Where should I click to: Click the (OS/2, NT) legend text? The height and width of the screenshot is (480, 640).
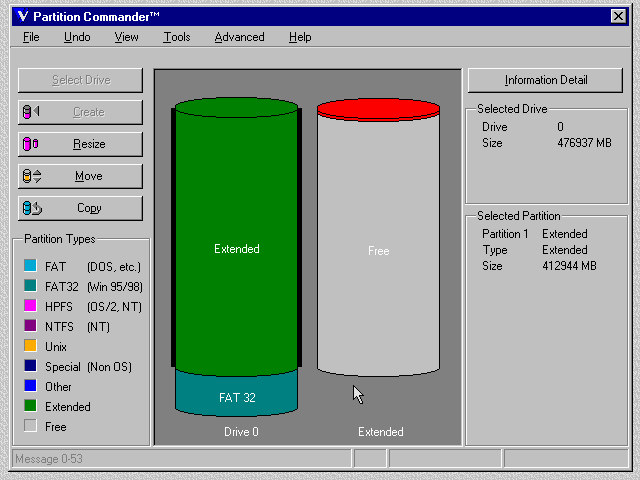[114, 307]
